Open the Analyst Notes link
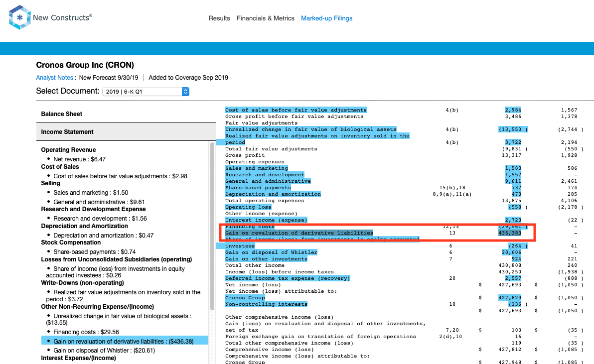Viewport: 594px width, 364px height. pyautogui.click(x=54, y=78)
